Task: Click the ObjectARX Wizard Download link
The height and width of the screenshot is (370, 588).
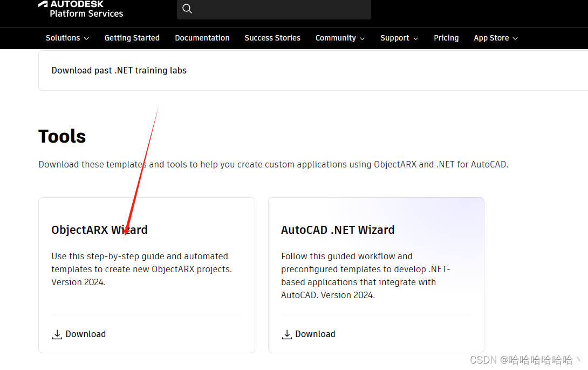Action: click(79, 334)
